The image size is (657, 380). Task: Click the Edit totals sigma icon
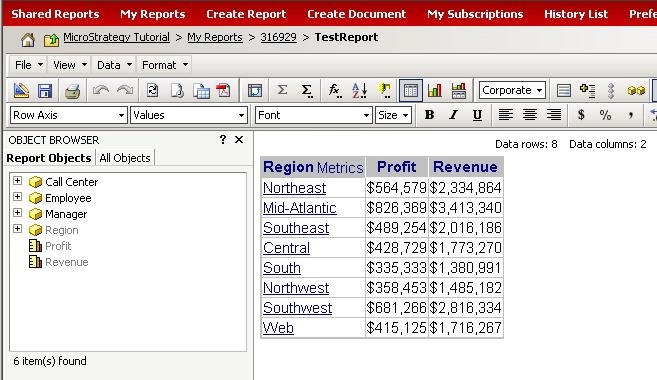pos(307,90)
